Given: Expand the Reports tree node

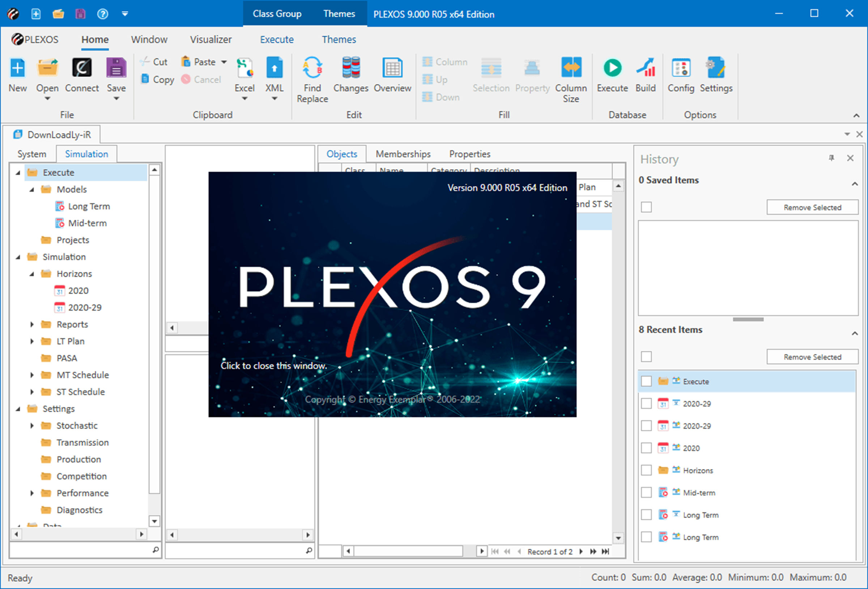Looking at the screenshot, I should [32, 324].
